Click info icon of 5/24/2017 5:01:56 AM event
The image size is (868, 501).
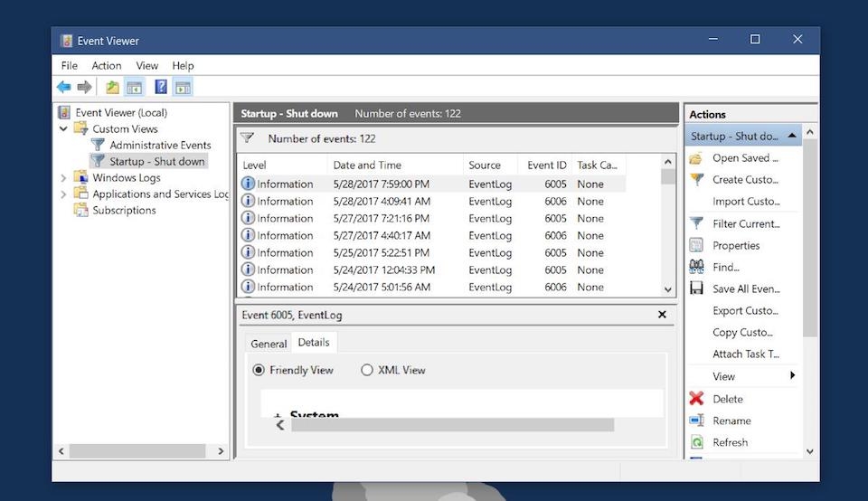pyautogui.click(x=248, y=286)
